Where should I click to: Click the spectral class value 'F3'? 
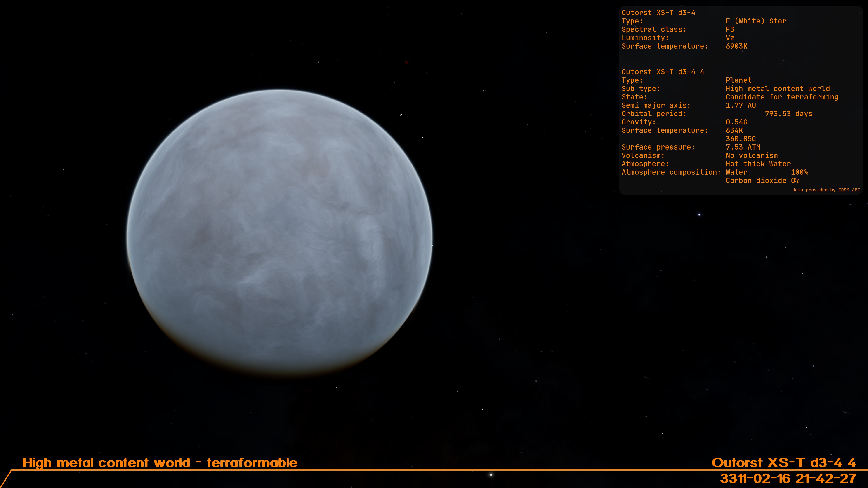[730, 30]
